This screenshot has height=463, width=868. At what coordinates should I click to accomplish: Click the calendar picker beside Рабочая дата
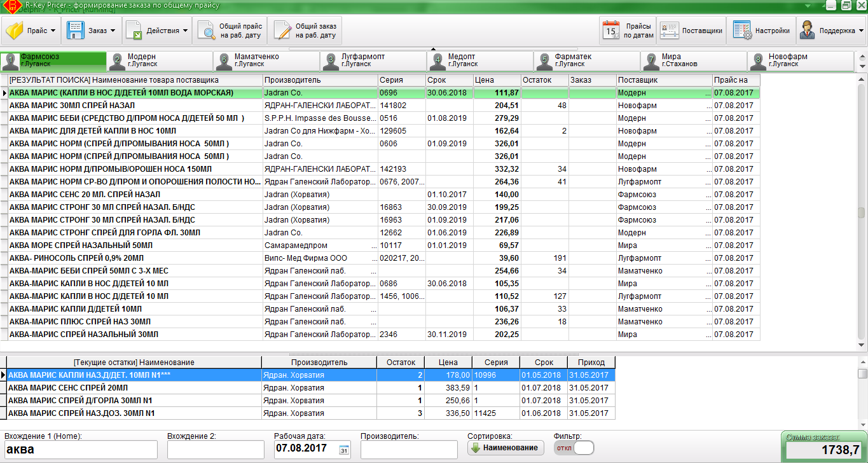[x=344, y=450]
